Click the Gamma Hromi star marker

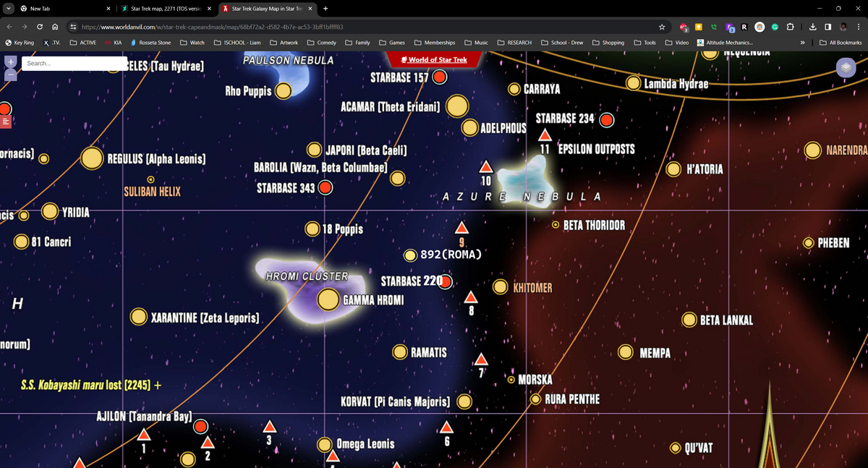(x=328, y=299)
